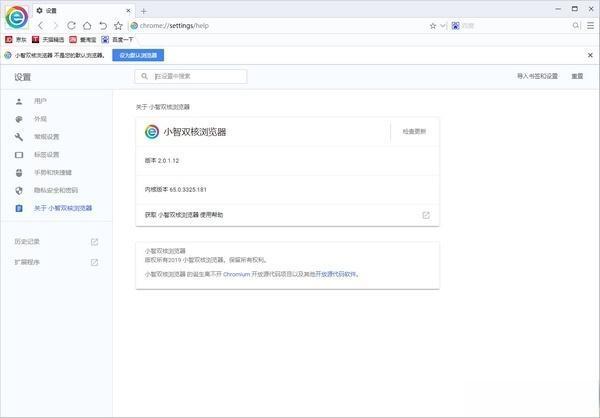Close the 设置 tab
The height and width of the screenshot is (418, 600).
tap(128, 11)
